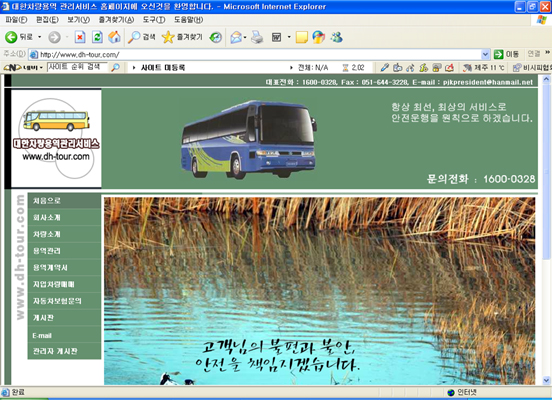The height and width of the screenshot is (400, 552).
Task: Click the Print icon
Action: point(257,37)
